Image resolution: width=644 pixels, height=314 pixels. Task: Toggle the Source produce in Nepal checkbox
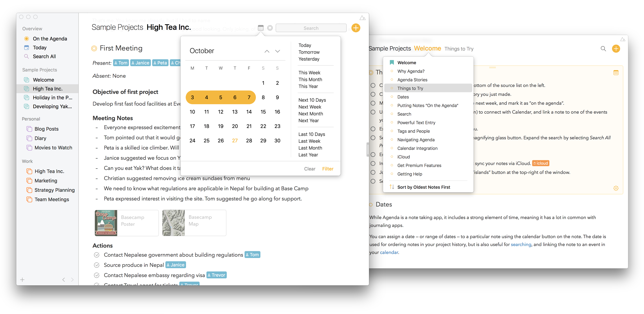pyautogui.click(x=97, y=265)
